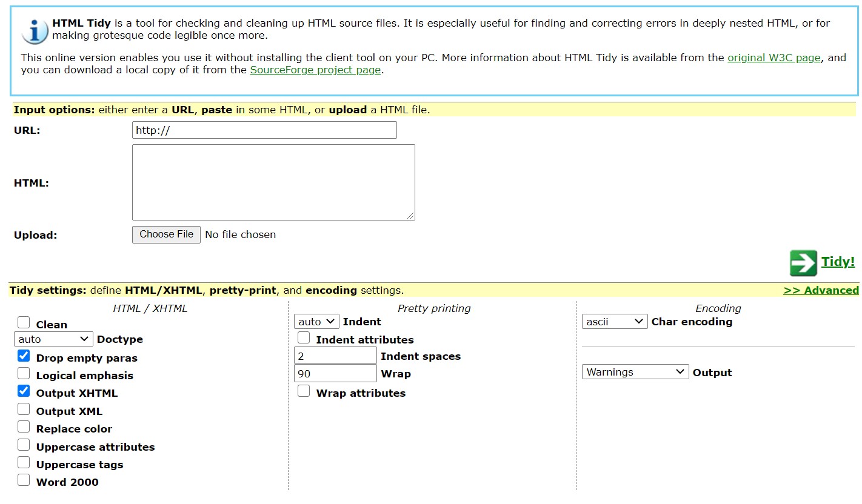Open the SourceForge project page link
The width and height of the screenshot is (862, 504).
(x=315, y=70)
